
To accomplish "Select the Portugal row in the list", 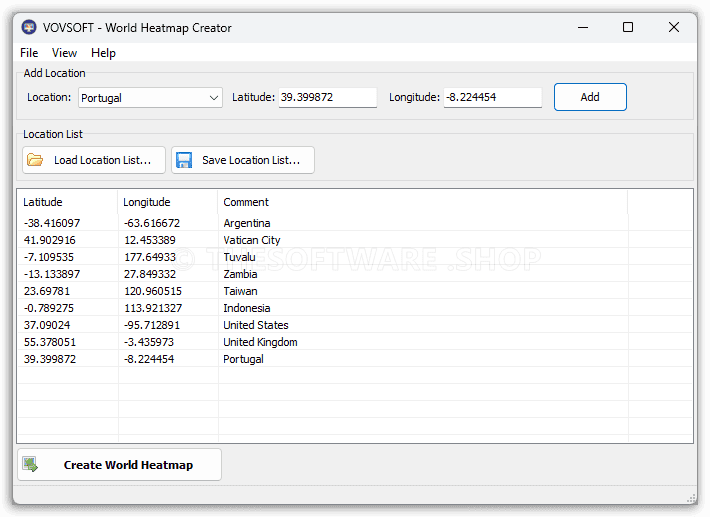I will tap(355, 359).
